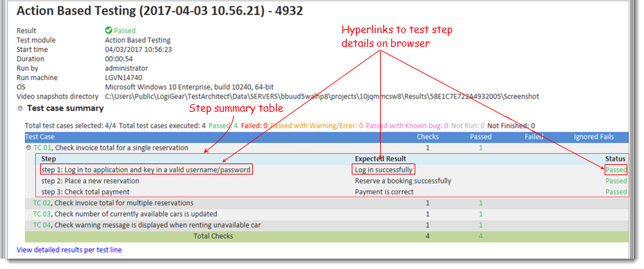Click 'Check warning message is displayed' row text
644x269 pixels.
coord(158,225)
